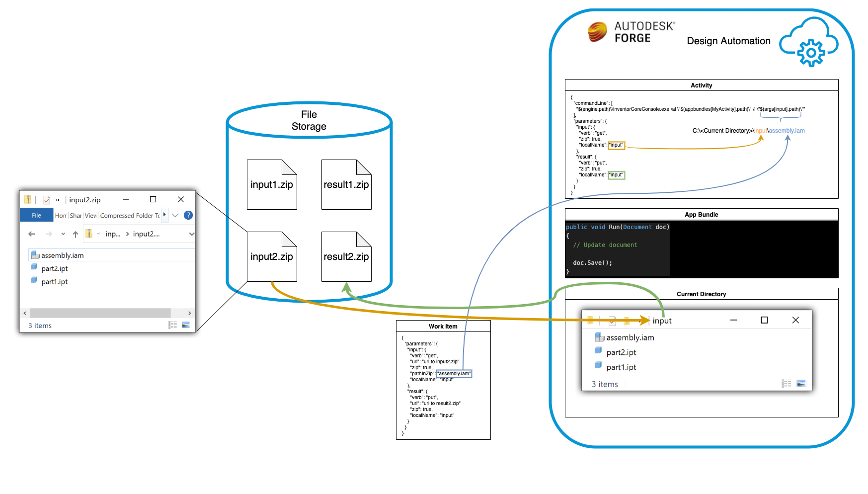Click the part2.ipt cube icon in input2.zip window
Image resolution: width=868 pixels, height=494 pixels.
[x=34, y=267]
